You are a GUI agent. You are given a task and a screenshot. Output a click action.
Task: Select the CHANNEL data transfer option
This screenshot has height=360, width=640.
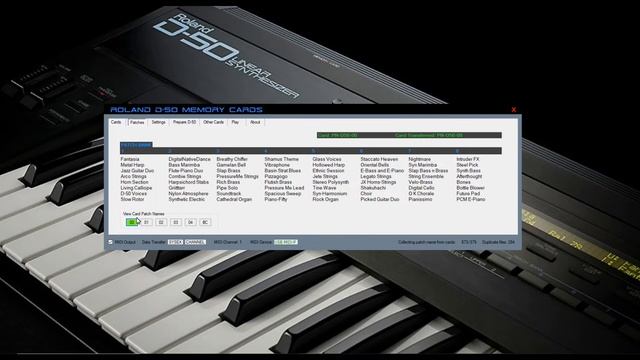[x=195, y=242]
